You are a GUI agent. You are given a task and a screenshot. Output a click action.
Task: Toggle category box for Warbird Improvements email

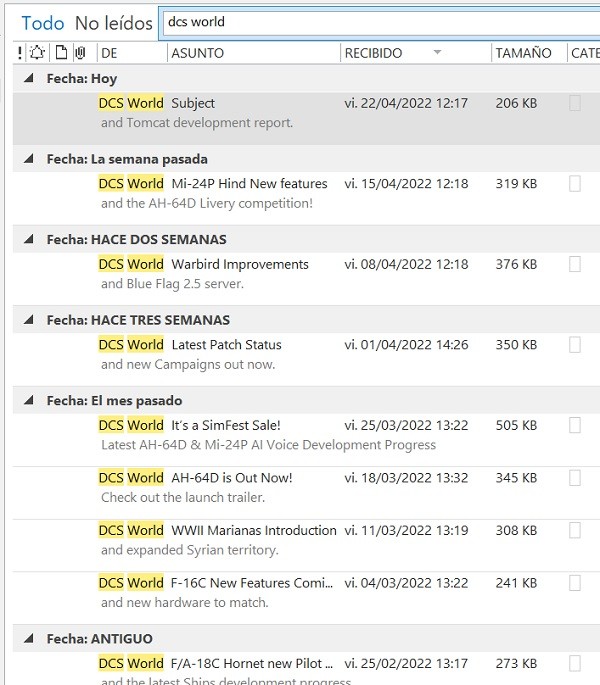click(x=575, y=264)
